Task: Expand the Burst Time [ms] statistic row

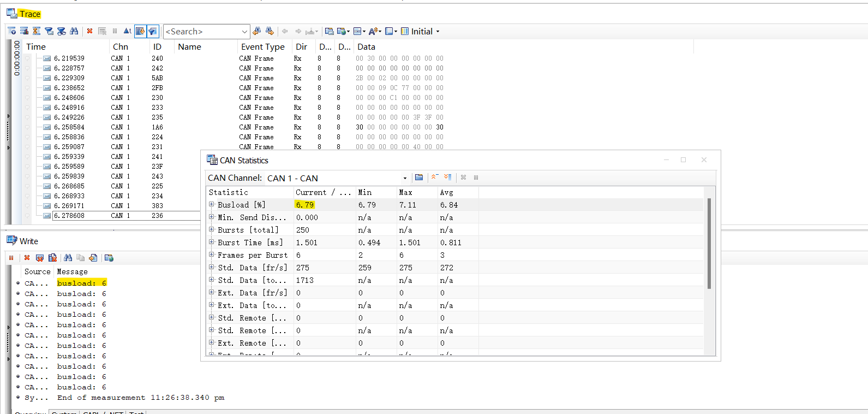Action: click(x=212, y=242)
